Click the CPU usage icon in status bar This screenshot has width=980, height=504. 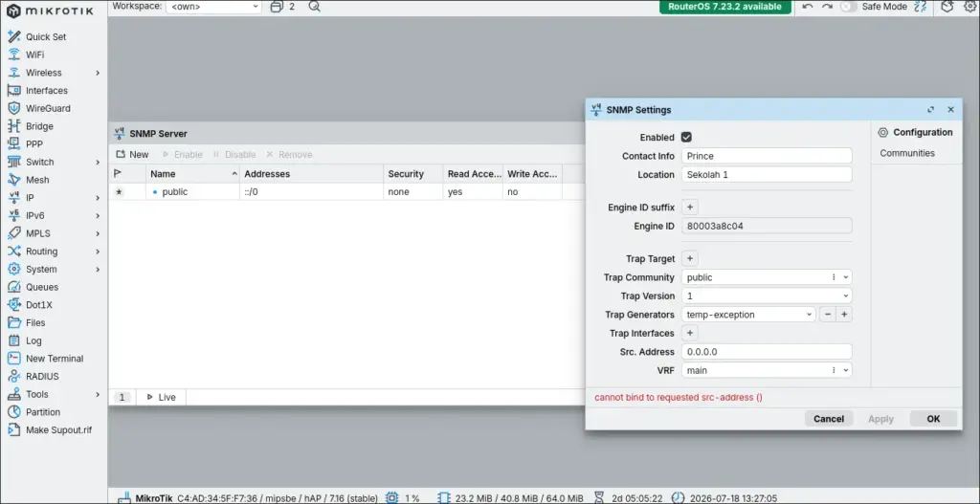[x=391, y=497]
